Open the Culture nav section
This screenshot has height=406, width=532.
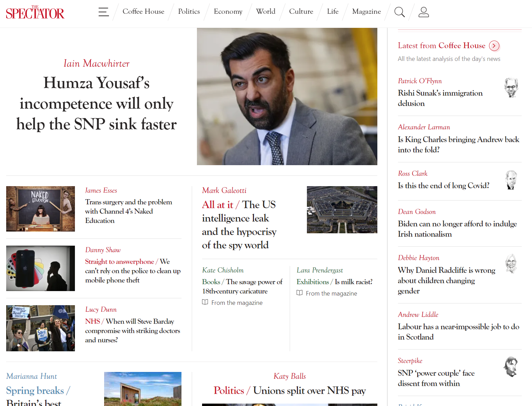[x=301, y=12]
